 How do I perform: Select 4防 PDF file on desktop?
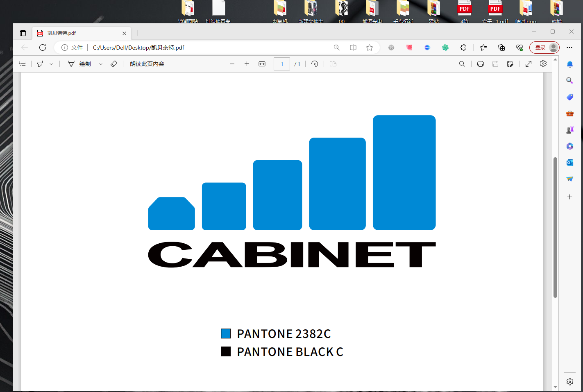point(465,11)
